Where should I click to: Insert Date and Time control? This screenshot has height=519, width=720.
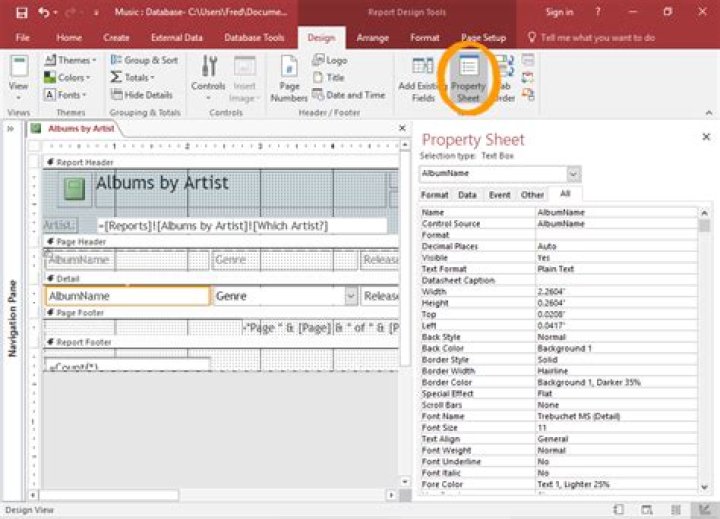[x=347, y=95]
